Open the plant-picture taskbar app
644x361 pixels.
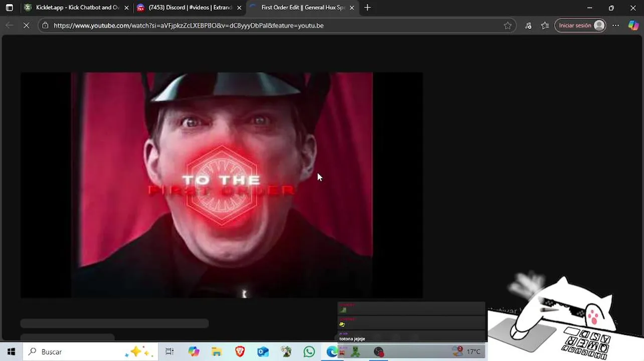286,352
